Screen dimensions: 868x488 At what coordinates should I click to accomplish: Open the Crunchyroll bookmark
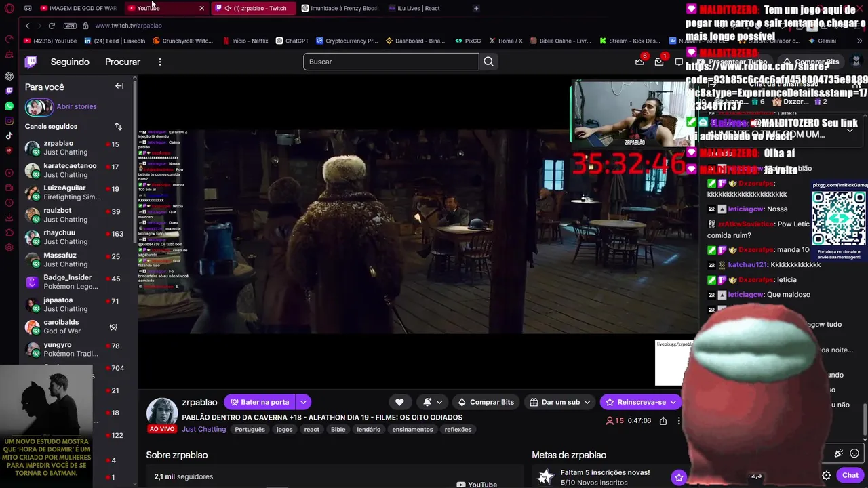point(183,41)
